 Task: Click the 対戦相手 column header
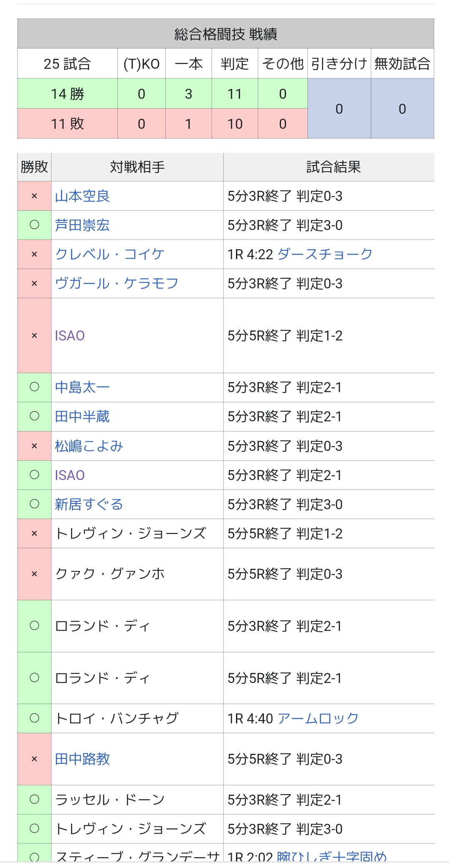coord(137,167)
